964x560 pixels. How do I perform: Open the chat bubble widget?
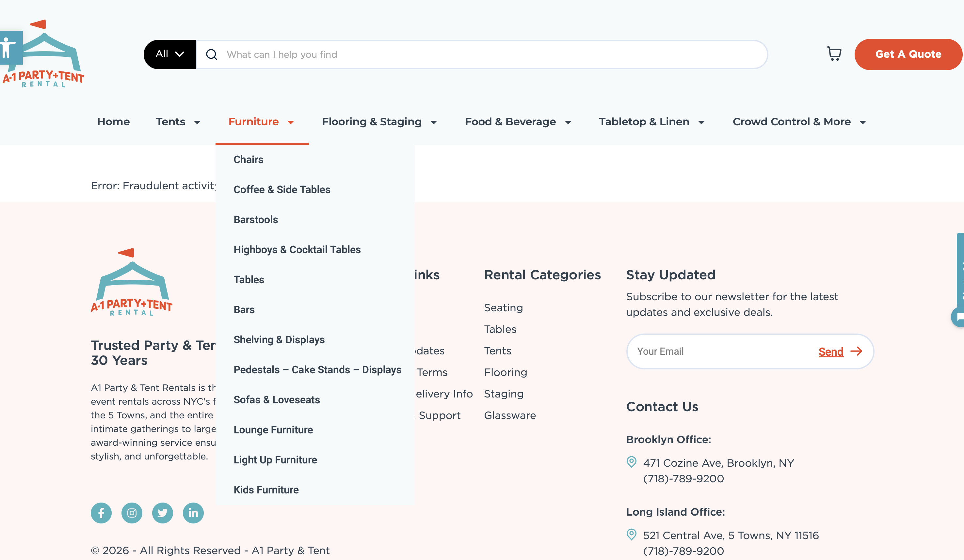[958, 317]
